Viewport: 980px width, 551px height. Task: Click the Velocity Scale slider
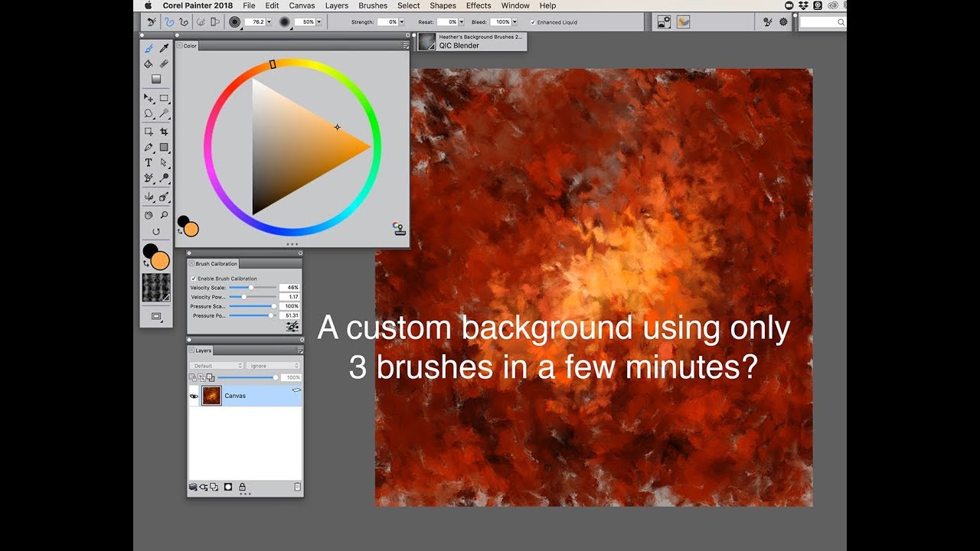[x=253, y=288]
